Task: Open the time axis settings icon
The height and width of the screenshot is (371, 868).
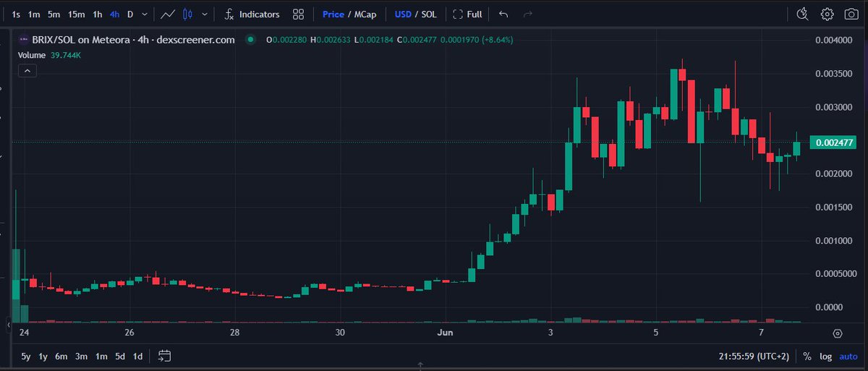Action: click(837, 333)
